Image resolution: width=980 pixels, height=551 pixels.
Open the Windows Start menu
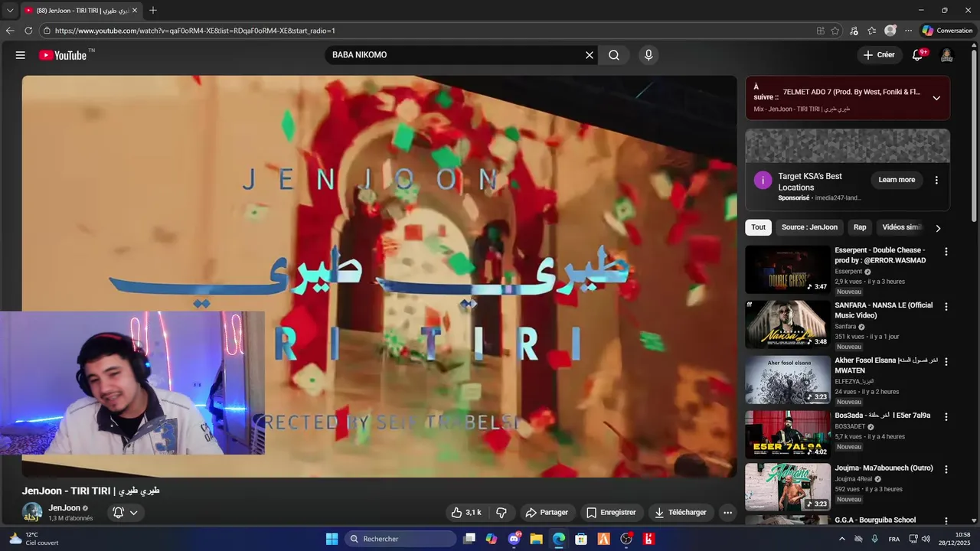(332, 539)
